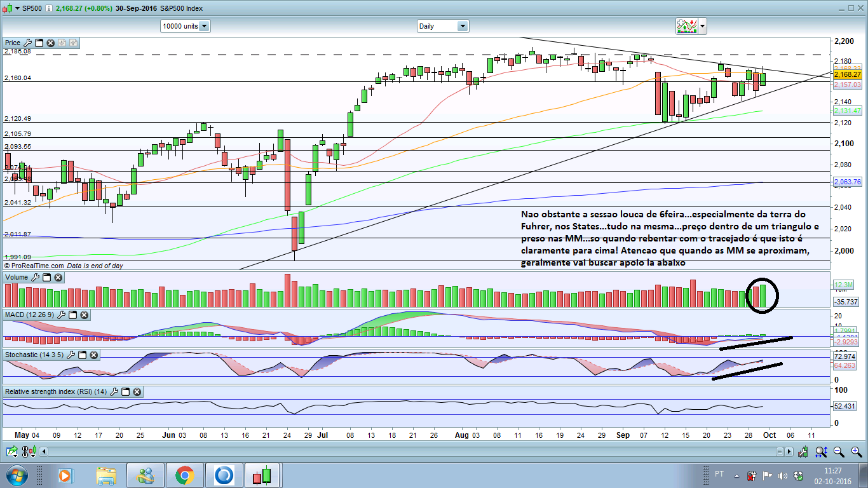Move the Price panel up
Image resolution: width=868 pixels, height=488 pixels.
(x=73, y=43)
